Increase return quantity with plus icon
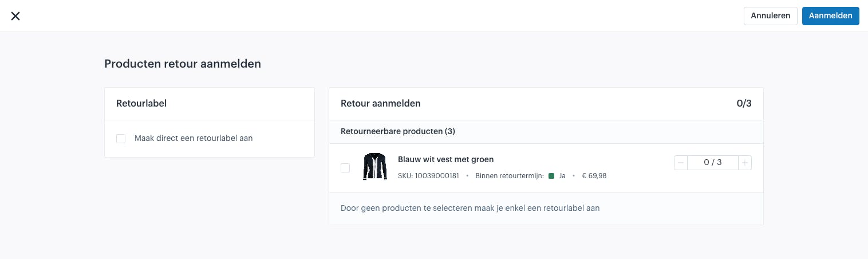 click(x=745, y=163)
